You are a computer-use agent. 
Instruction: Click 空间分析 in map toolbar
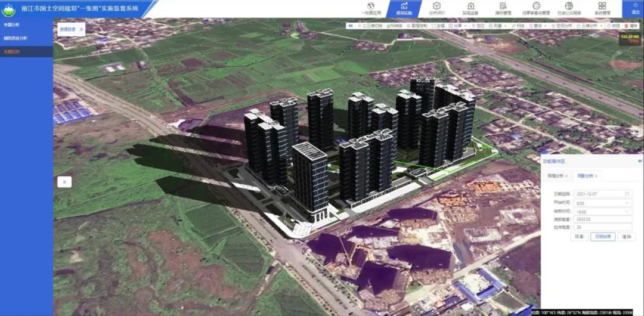point(562,26)
